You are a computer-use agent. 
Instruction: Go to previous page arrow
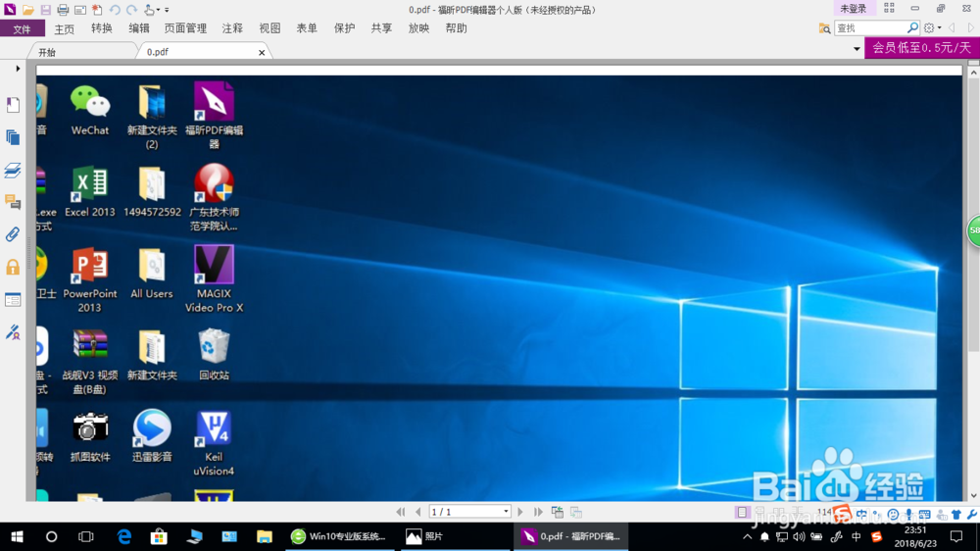tap(418, 512)
